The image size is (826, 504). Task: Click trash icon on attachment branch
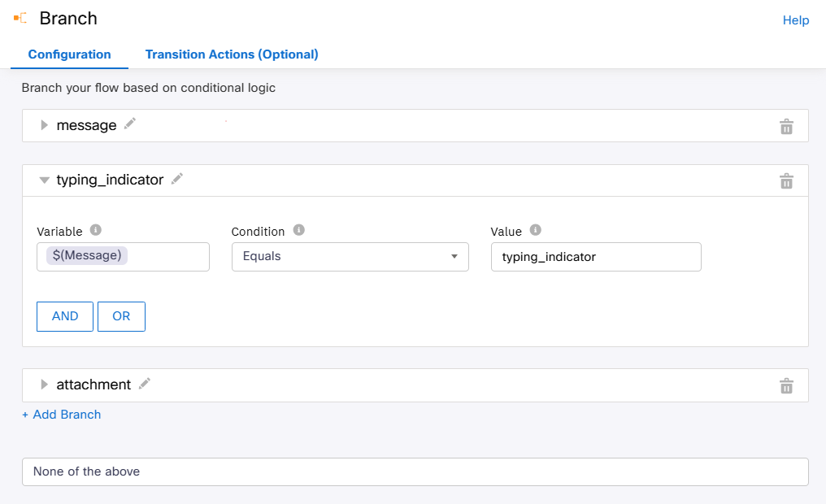coord(786,386)
